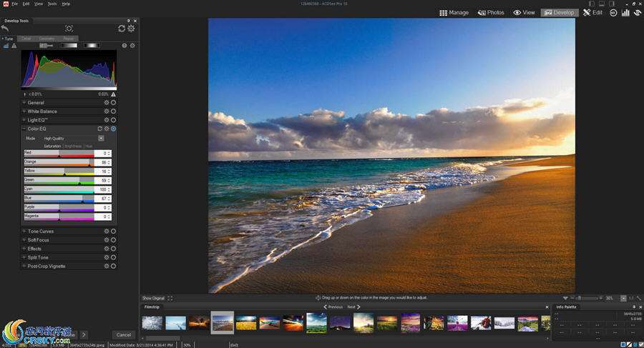
Task: Click the Orange saturation slider
Action: (x=59, y=162)
